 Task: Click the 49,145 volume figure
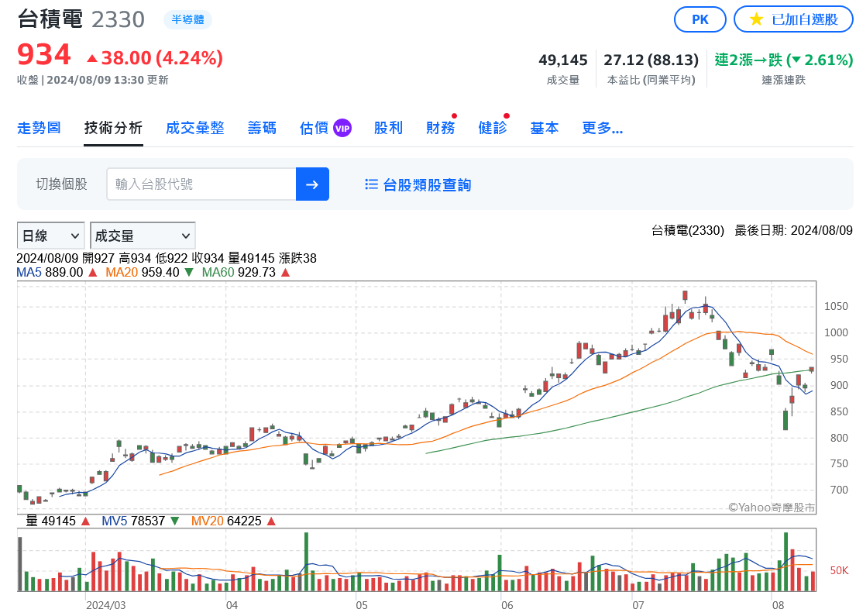coord(563,60)
